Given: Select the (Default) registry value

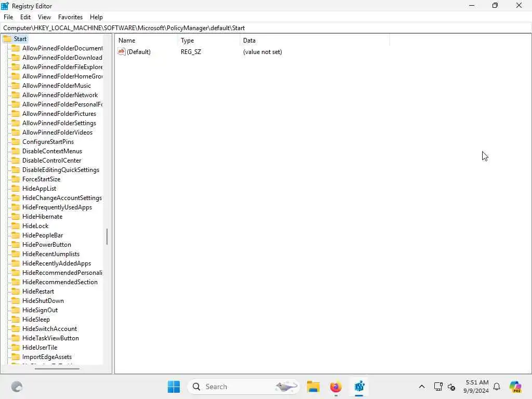Looking at the screenshot, I should 138,52.
